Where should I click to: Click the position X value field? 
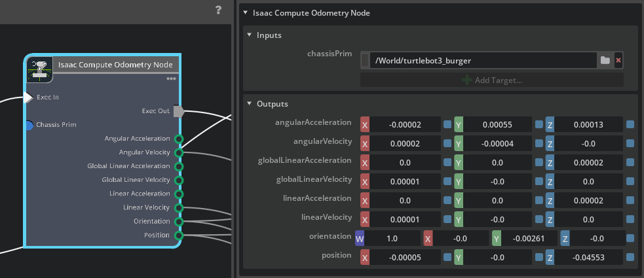point(405,258)
